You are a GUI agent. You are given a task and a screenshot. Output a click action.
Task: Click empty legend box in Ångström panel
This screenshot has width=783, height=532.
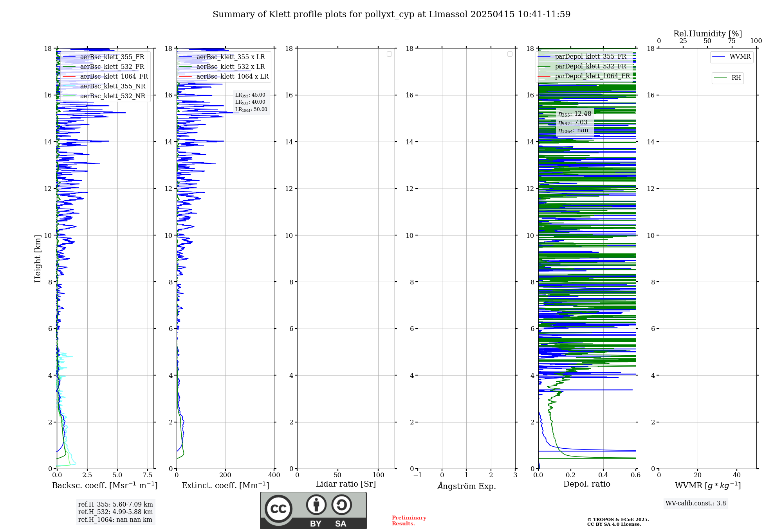(510, 54)
